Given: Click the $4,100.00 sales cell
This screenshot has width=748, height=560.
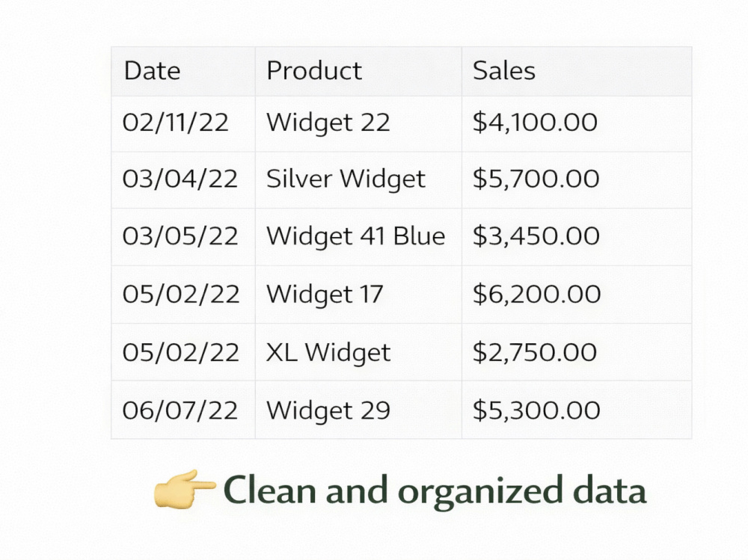Looking at the screenshot, I should 577,124.
